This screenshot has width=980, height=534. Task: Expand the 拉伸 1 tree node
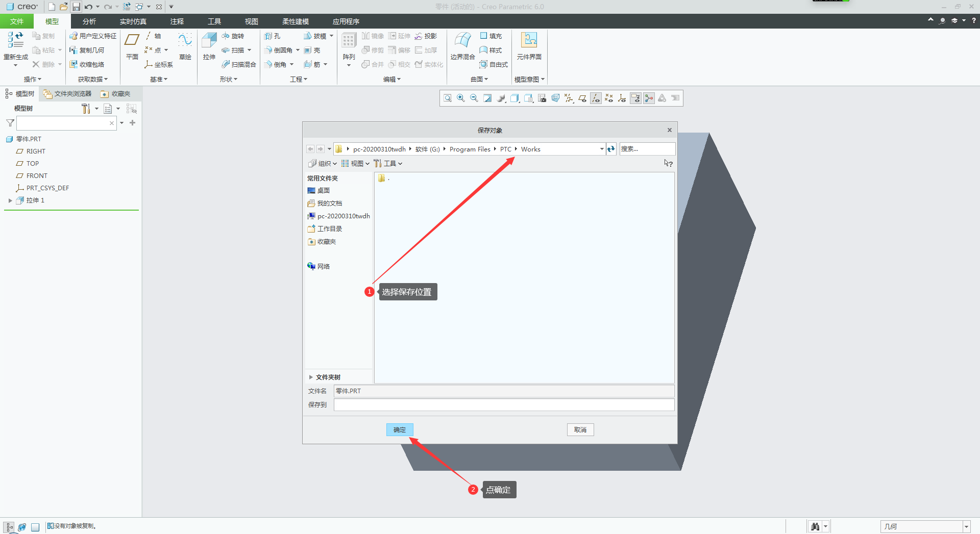(10, 201)
